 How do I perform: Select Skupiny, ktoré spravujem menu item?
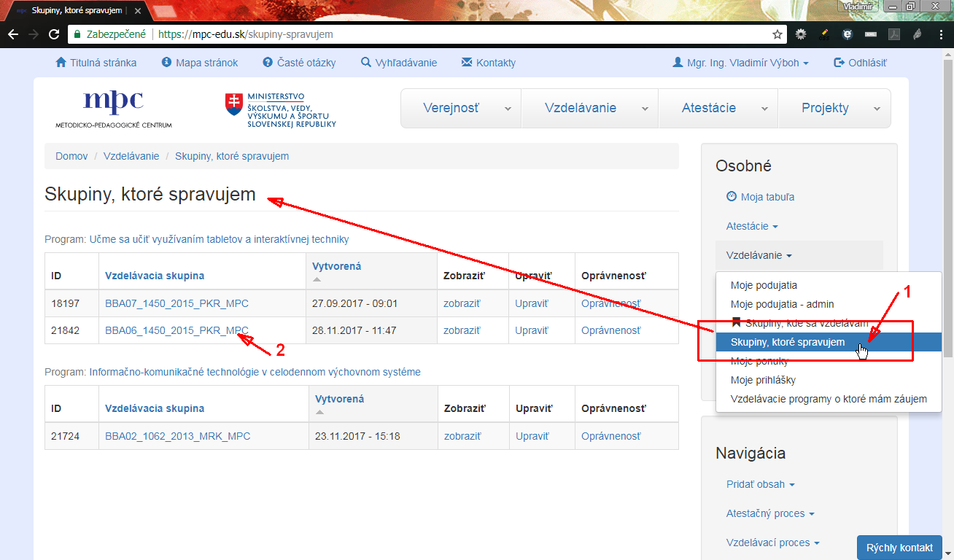click(829, 342)
